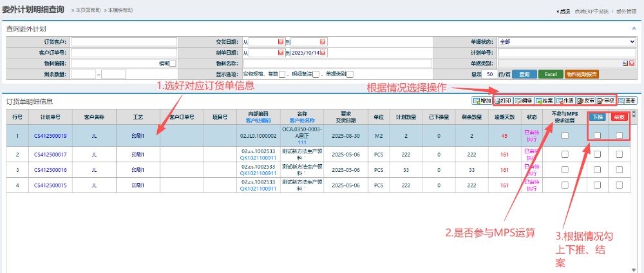
Task: Click the 增加 (add) toolbar icon button
Action: pyautogui.click(x=481, y=101)
